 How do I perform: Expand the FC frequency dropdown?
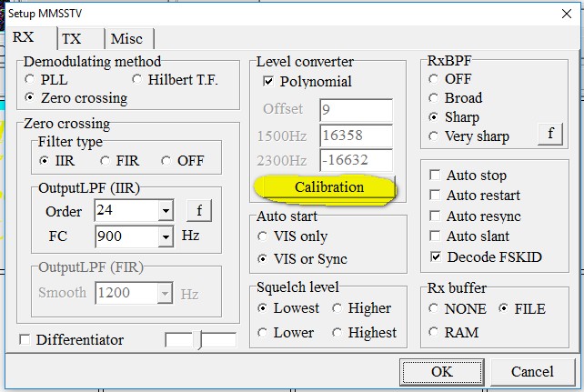click(x=165, y=237)
